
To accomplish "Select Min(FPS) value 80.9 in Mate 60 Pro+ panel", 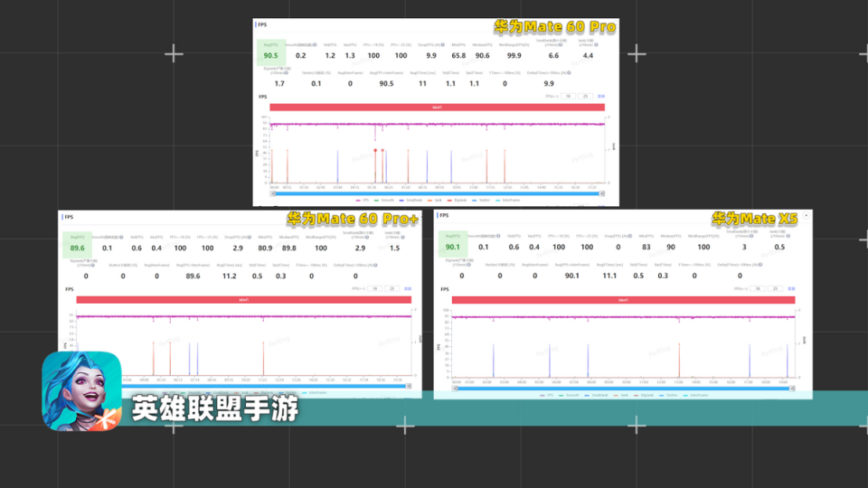I will [x=265, y=248].
